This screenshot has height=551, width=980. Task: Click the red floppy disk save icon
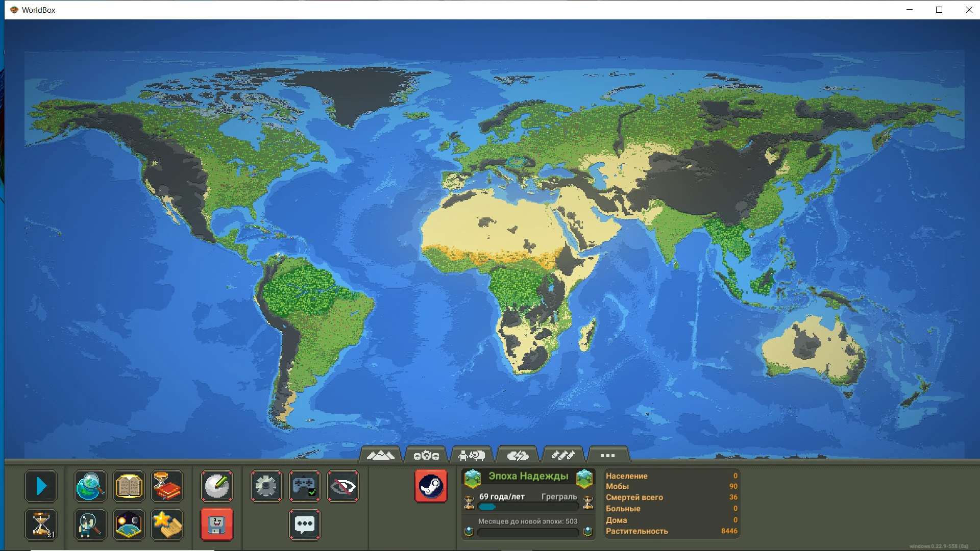coord(216,524)
